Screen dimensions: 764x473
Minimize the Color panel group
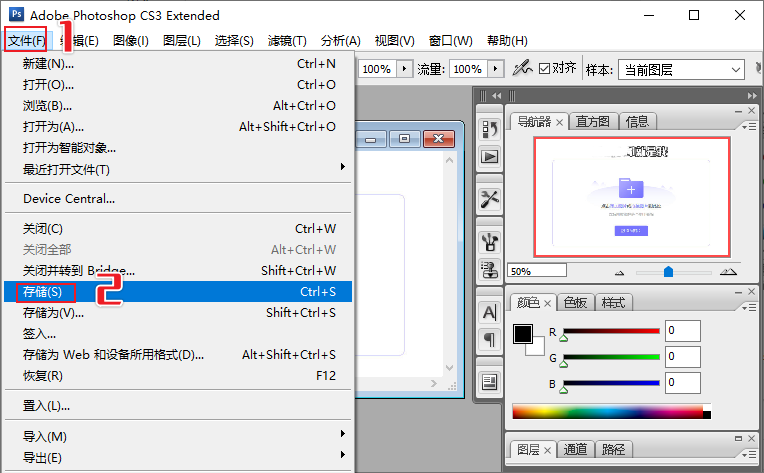(739, 292)
